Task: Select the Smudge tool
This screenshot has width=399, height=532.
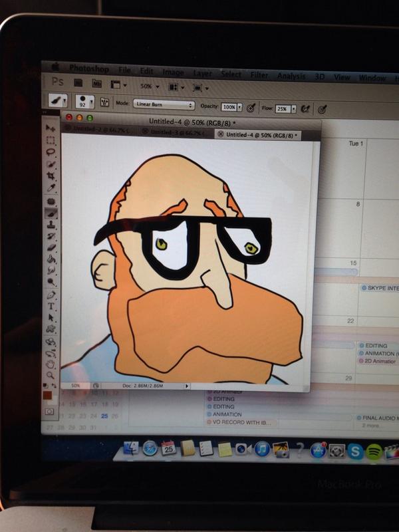Action: point(51,271)
